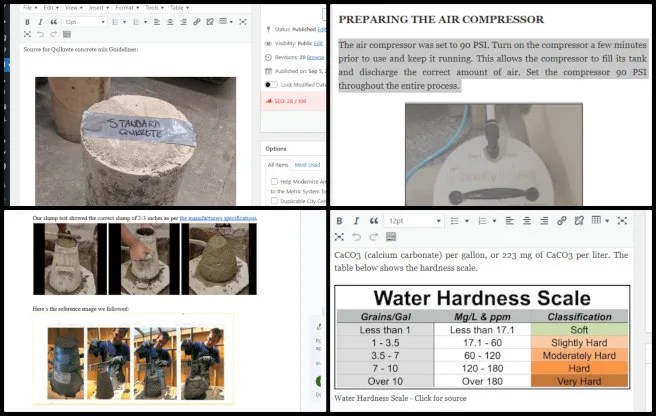Viewport: 656px width, 416px height.
Task: Select the All Items tab
Action: (x=278, y=165)
